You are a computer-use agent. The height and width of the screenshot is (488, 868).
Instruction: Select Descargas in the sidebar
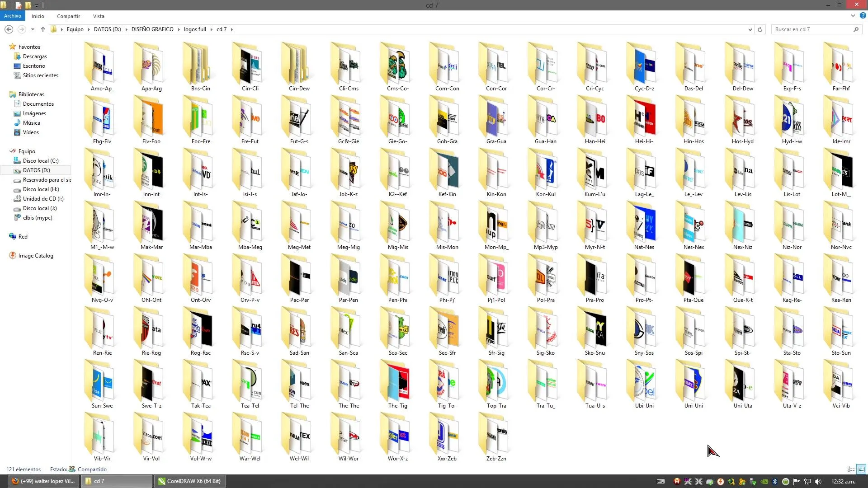coord(35,56)
